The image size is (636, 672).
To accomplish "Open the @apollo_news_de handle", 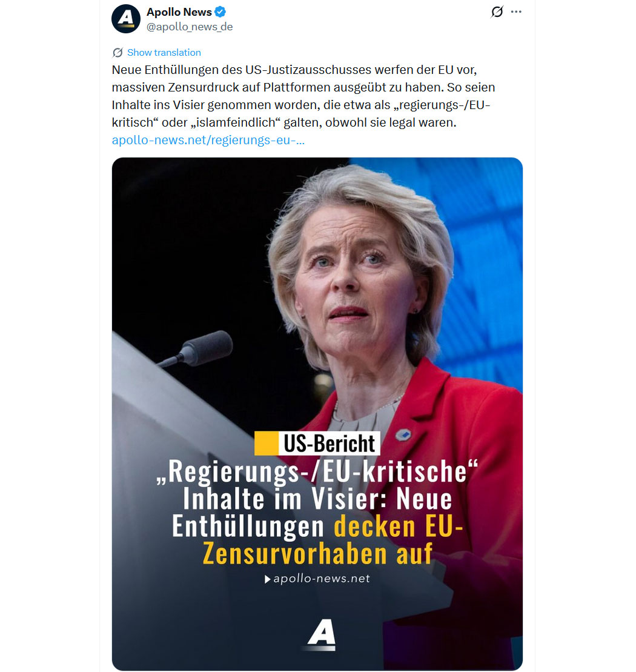I will coord(190,27).
